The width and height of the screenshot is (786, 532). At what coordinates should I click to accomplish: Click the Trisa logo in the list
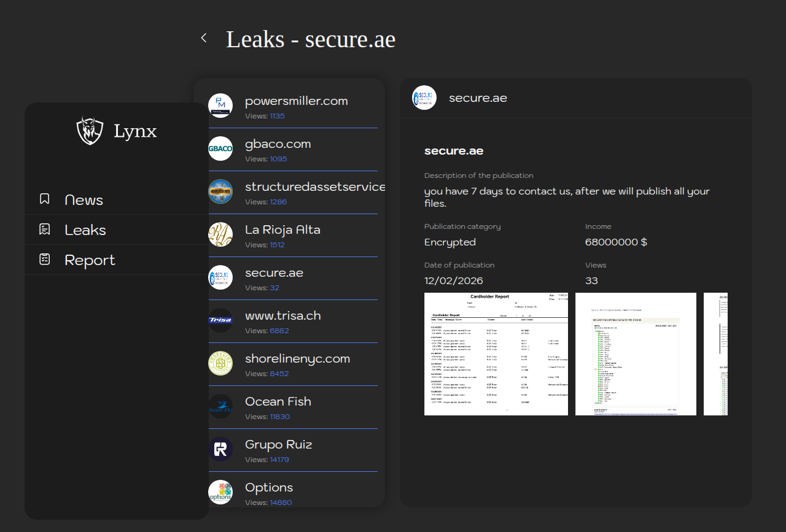pos(220,320)
